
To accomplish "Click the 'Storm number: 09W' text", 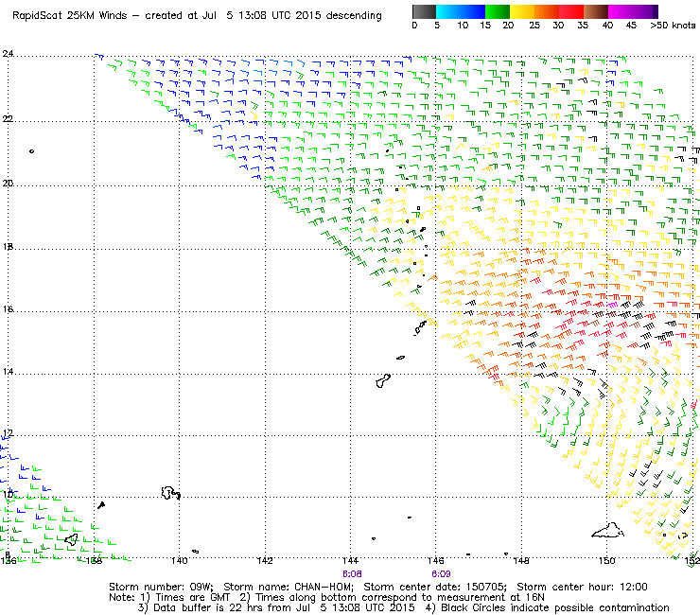I will coord(161,587).
